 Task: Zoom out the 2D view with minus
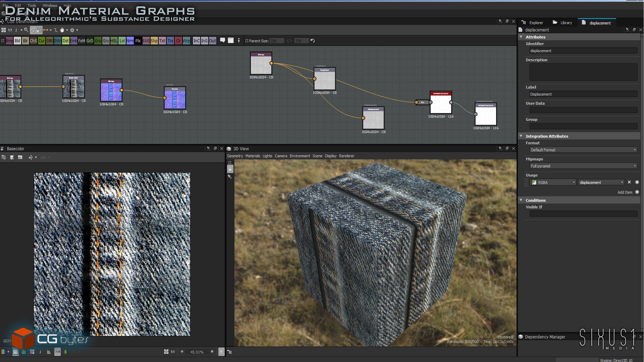pos(182,352)
